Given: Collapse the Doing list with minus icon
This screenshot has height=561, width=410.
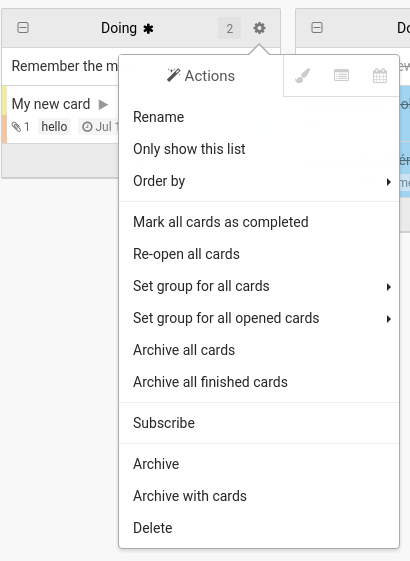Looking at the screenshot, I should point(23,28).
